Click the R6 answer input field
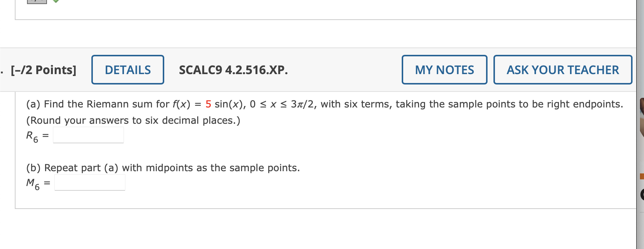The height and width of the screenshot is (249, 644). pos(88,135)
